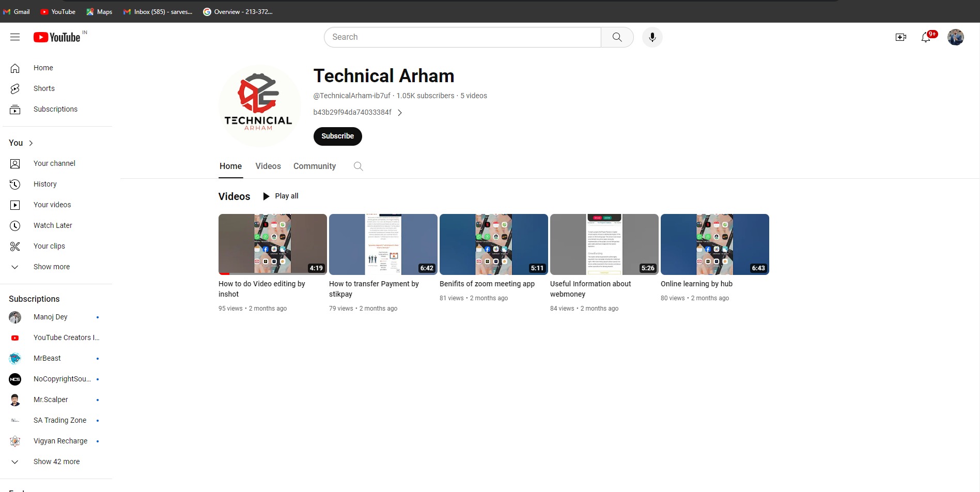This screenshot has width=980, height=492.
Task: Expand the You section chevron
Action: tap(31, 143)
